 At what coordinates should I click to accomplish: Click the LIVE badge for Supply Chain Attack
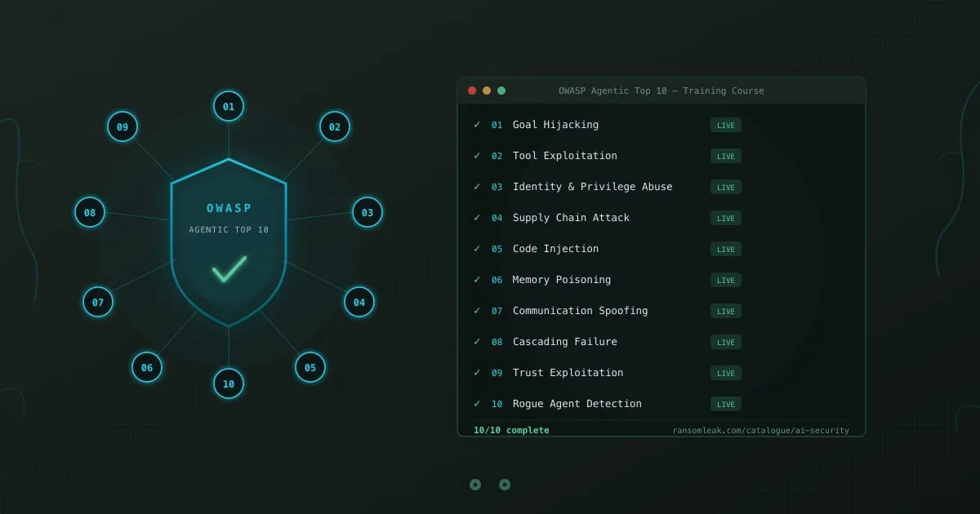point(726,218)
